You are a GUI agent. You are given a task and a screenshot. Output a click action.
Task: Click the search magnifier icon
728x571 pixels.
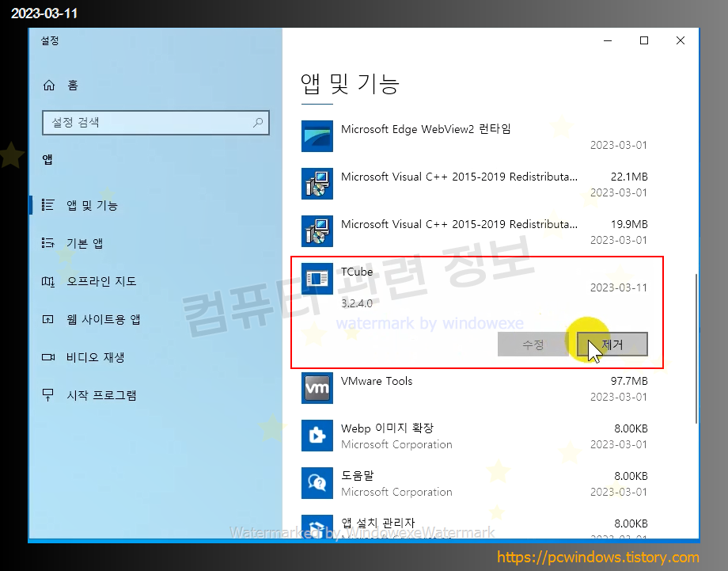pos(258,123)
